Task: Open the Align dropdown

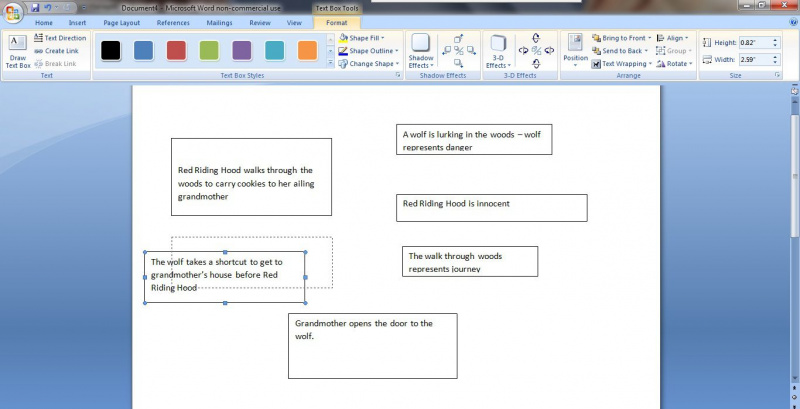Action: tap(672, 38)
